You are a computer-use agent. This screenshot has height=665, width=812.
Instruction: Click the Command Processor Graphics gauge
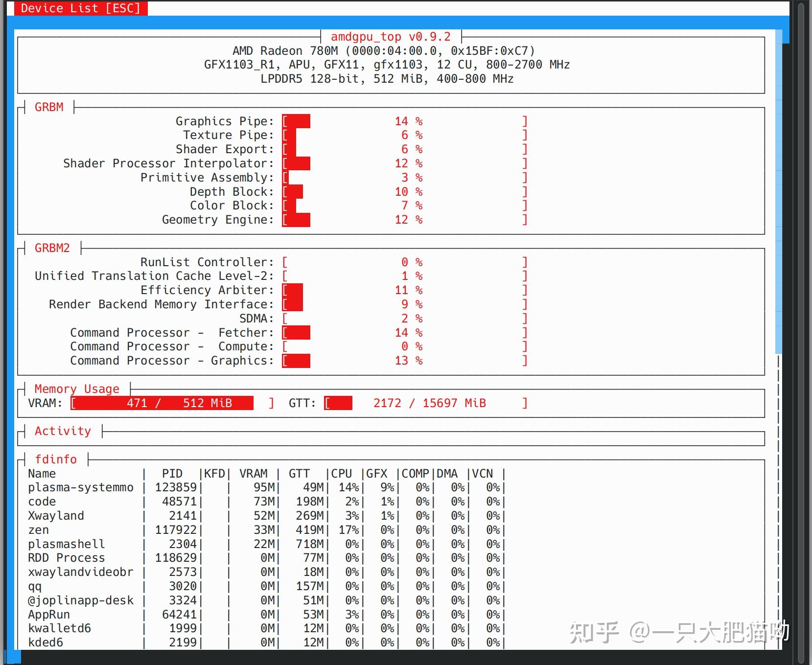(404, 361)
